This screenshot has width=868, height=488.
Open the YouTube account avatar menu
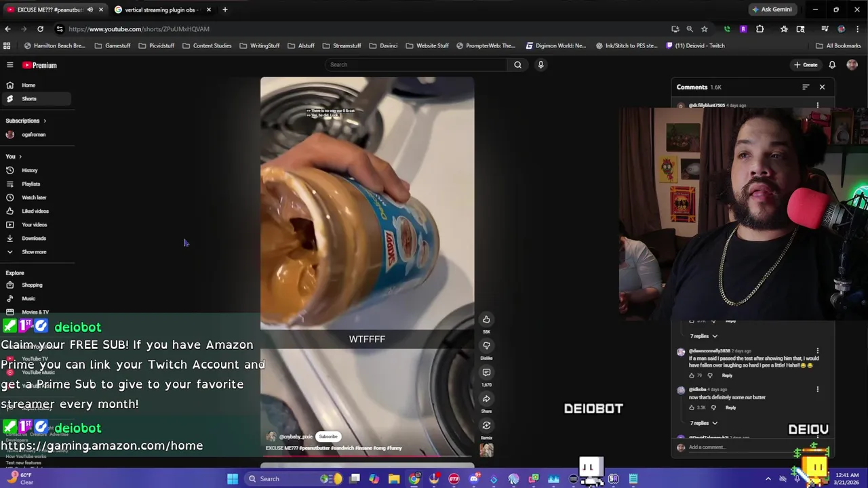tap(852, 65)
